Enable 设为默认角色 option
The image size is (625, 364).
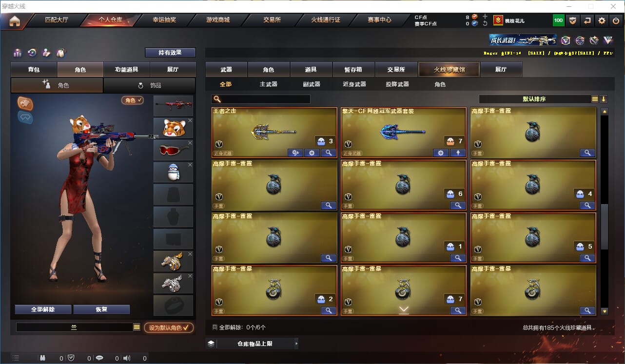point(169,327)
